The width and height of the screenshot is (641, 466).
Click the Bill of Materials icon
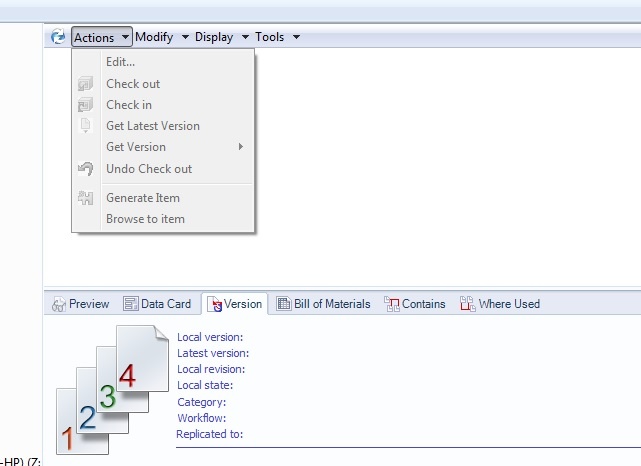click(284, 304)
